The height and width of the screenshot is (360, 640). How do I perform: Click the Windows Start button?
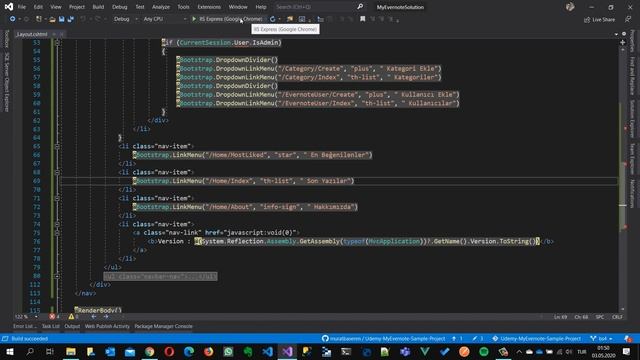pos(10,351)
